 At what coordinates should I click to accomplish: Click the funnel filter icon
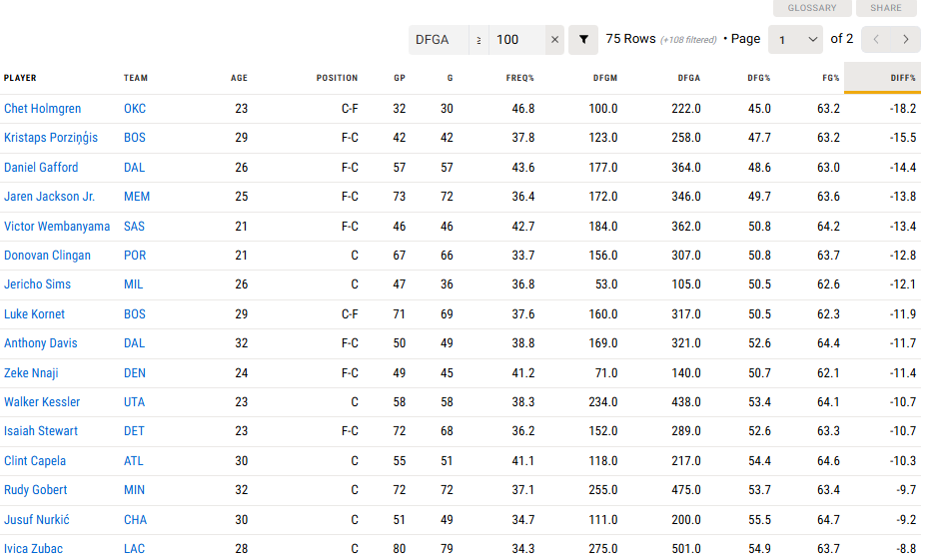coord(583,40)
